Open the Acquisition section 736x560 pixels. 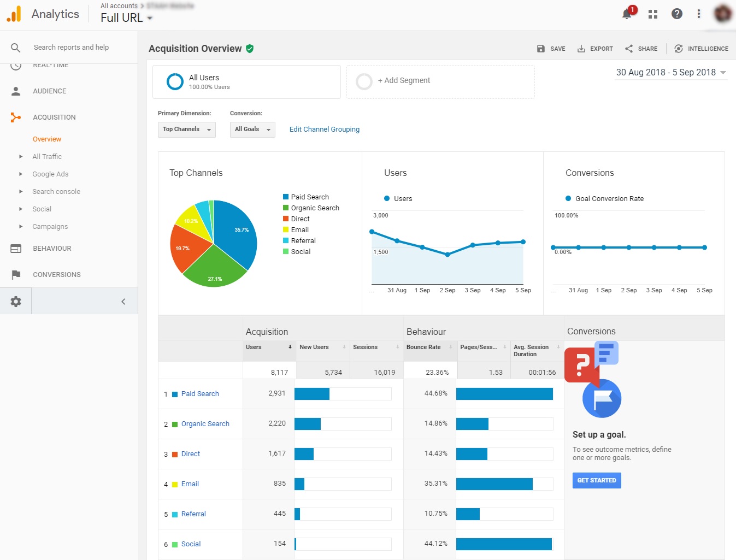54,117
